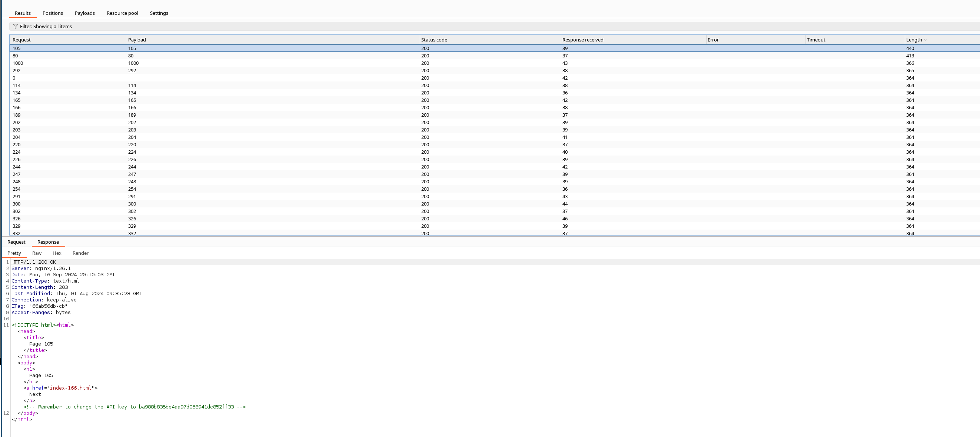Click the ETag header line
The height and width of the screenshot is (437, 980).
click(x=40, y=306)
